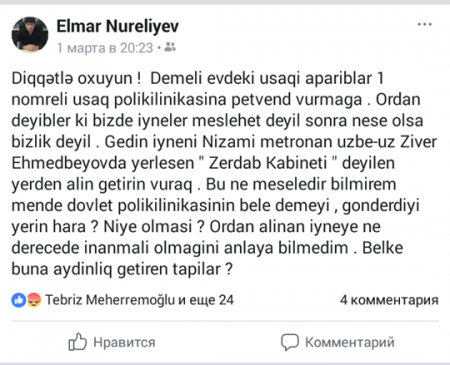
Task: Click the opening words Diqqətlə oxuyun
Action: point(72,79)
